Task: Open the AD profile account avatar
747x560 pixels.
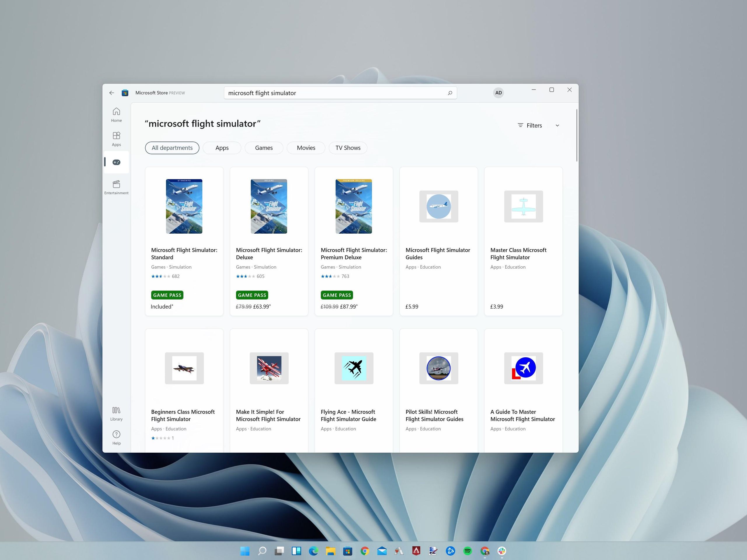Action: click(x=498, y=93)
